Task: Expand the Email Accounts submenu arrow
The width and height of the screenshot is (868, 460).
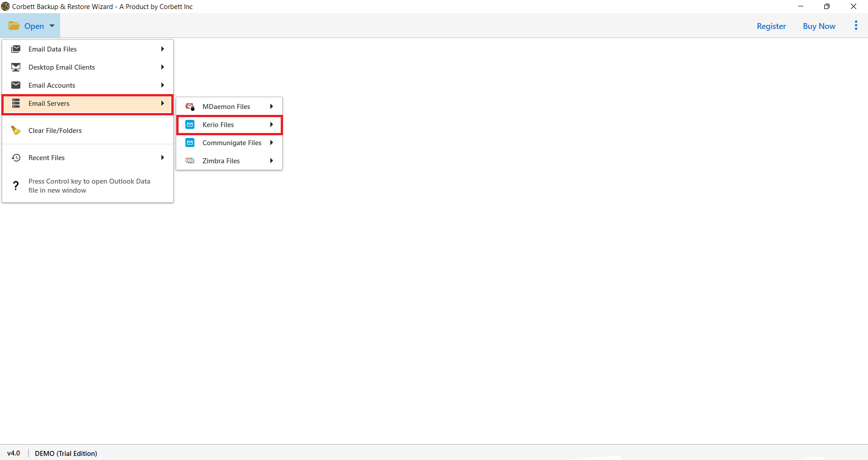Action: tap(162, 85)
